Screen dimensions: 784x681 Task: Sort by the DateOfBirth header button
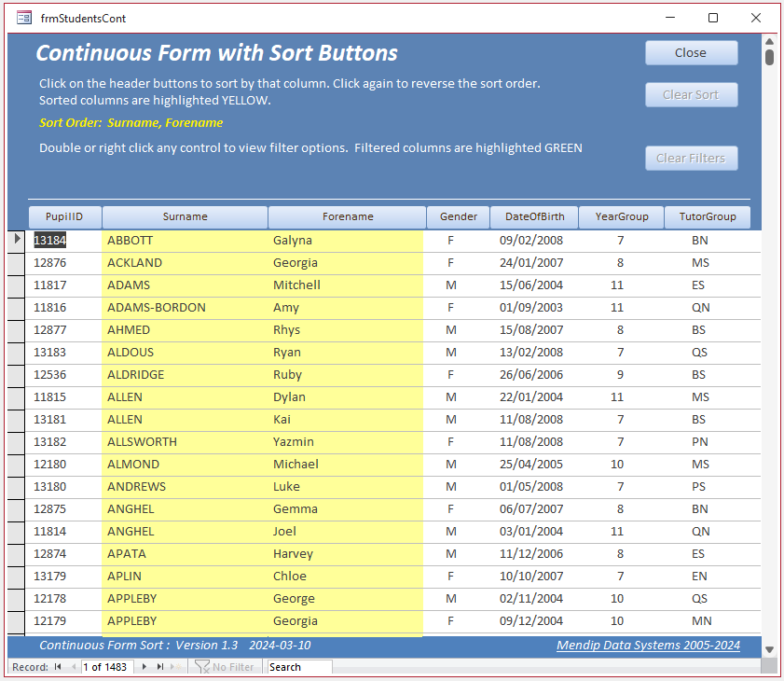point(534,216)
